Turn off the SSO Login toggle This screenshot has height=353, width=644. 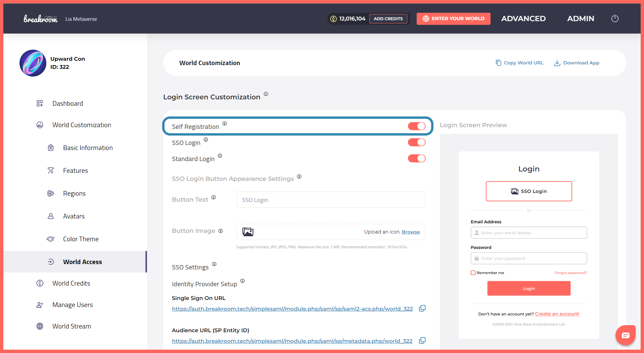[416, 142]
